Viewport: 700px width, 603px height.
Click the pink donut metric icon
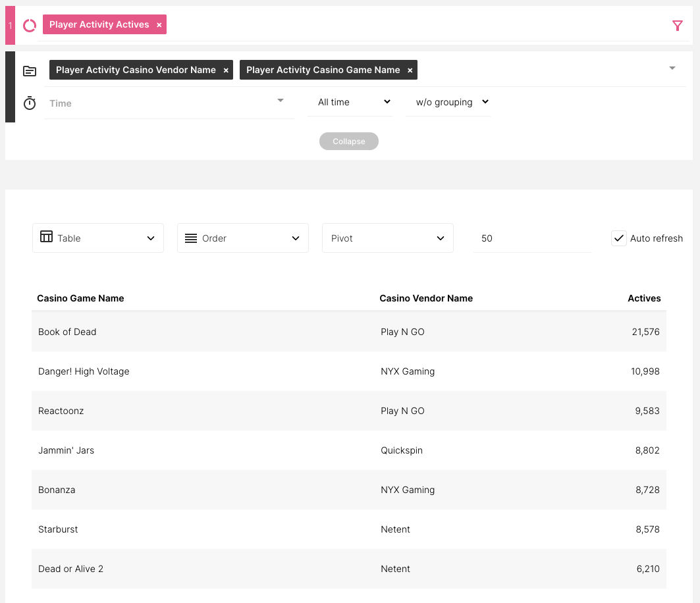click(30, 26)
